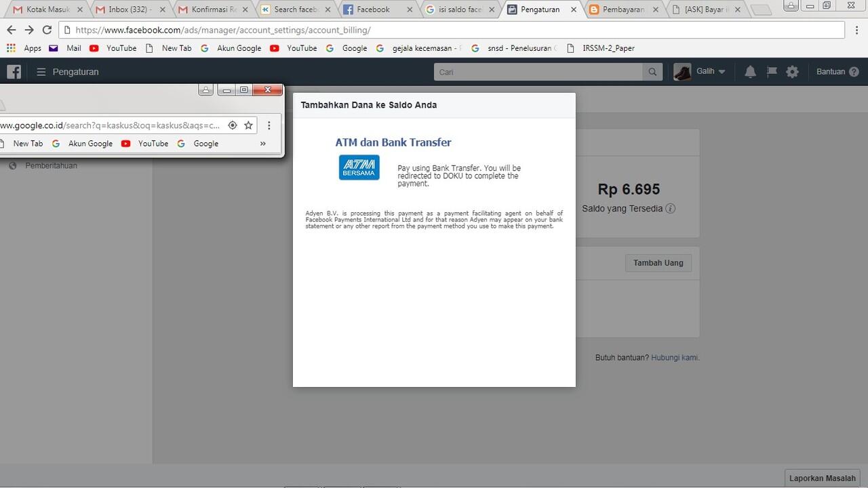
Task: Reload the page with the refresh icon
Action: pyautogui.click(x=47, y=30)
